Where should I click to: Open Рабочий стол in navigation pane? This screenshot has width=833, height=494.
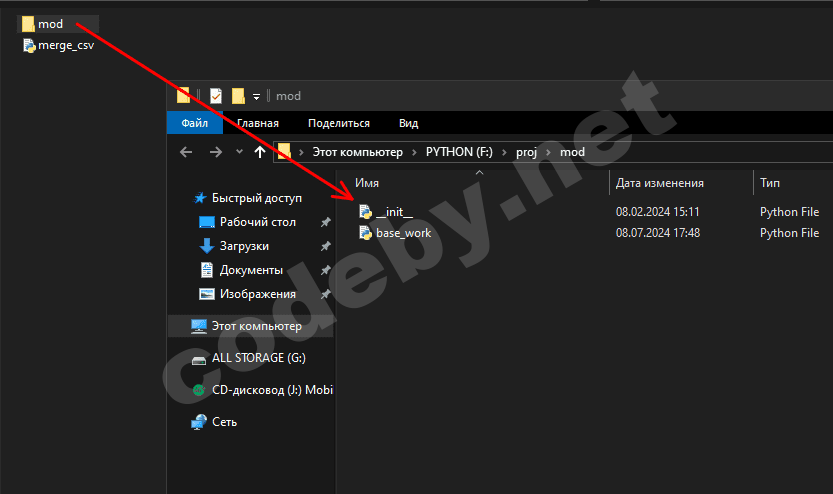pos(258,222)
